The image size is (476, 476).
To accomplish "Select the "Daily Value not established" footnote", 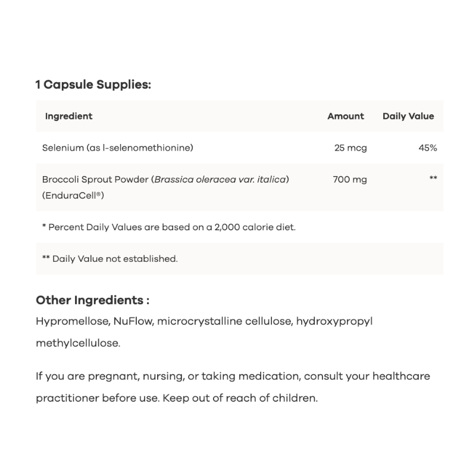I will click(110, 259).
